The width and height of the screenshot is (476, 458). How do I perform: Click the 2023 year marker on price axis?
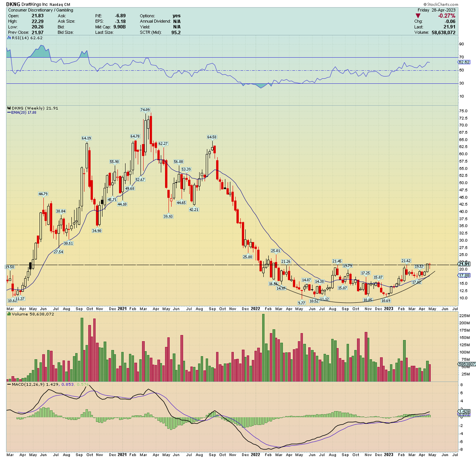(x=388, y=308)
